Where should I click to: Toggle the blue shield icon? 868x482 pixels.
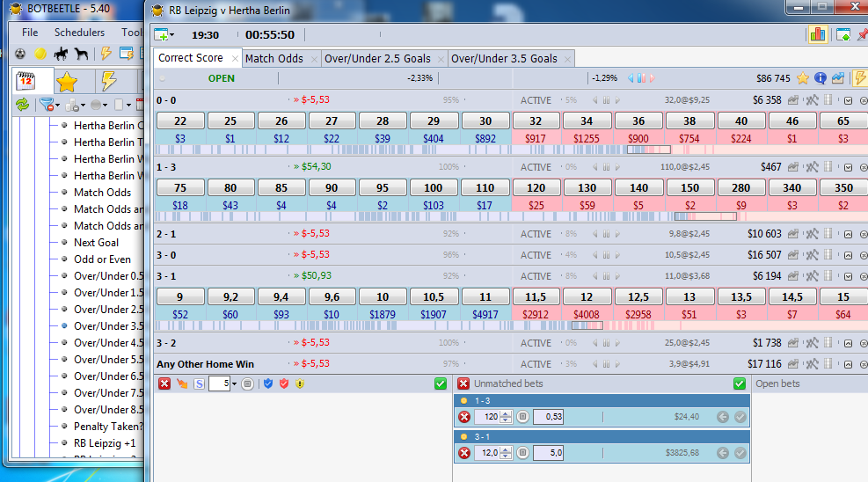coord(268,383)
